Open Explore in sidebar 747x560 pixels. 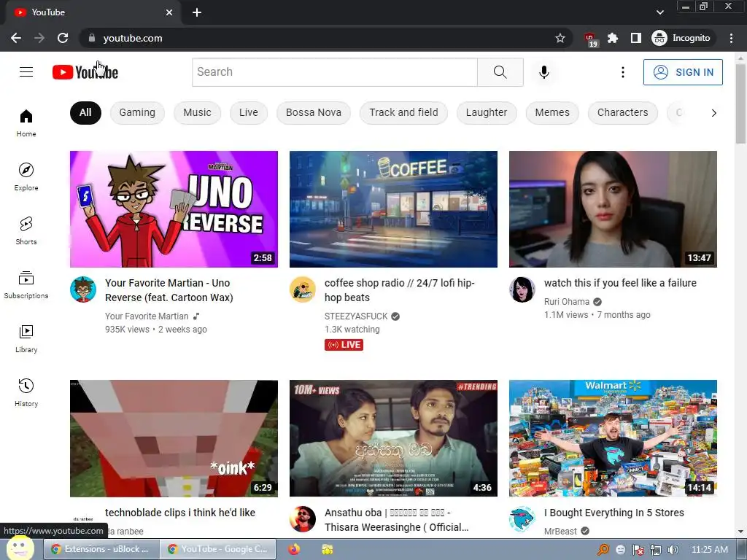coord(26,176)
